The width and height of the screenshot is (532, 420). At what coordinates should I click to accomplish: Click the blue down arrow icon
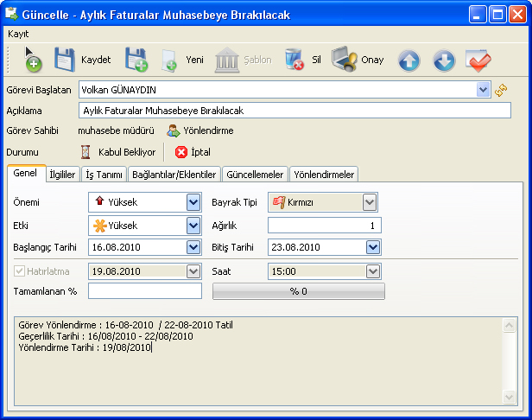click(x=443, y=60)
